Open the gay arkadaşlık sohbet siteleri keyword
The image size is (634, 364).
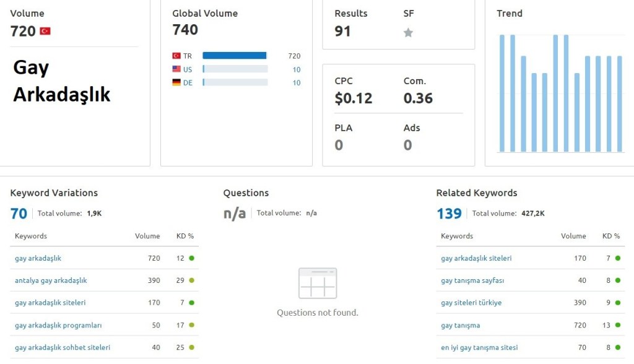[63, 347]
